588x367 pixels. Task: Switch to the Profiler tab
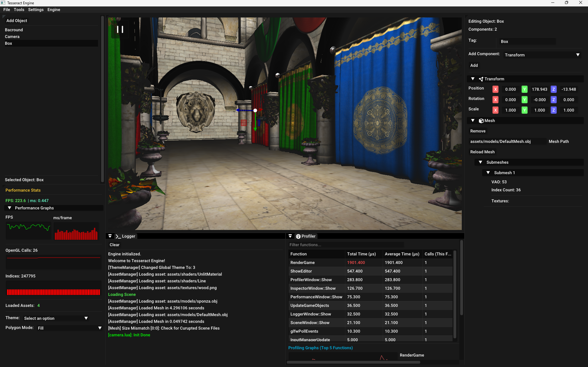tap(306, 236)
